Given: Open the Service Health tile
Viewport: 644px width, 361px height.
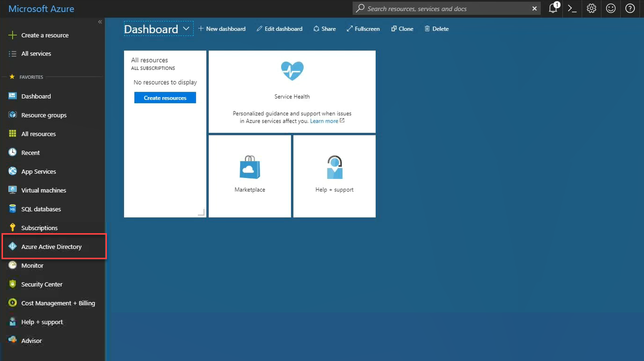Looking at the screenshot, I should (x=292, y=92).
